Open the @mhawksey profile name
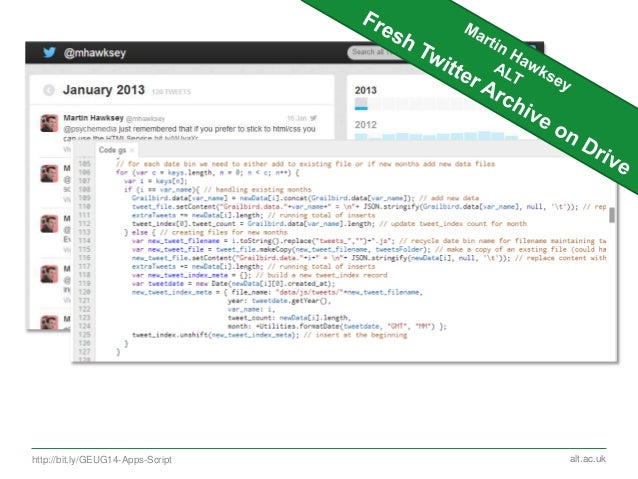 tap(94, 53)
